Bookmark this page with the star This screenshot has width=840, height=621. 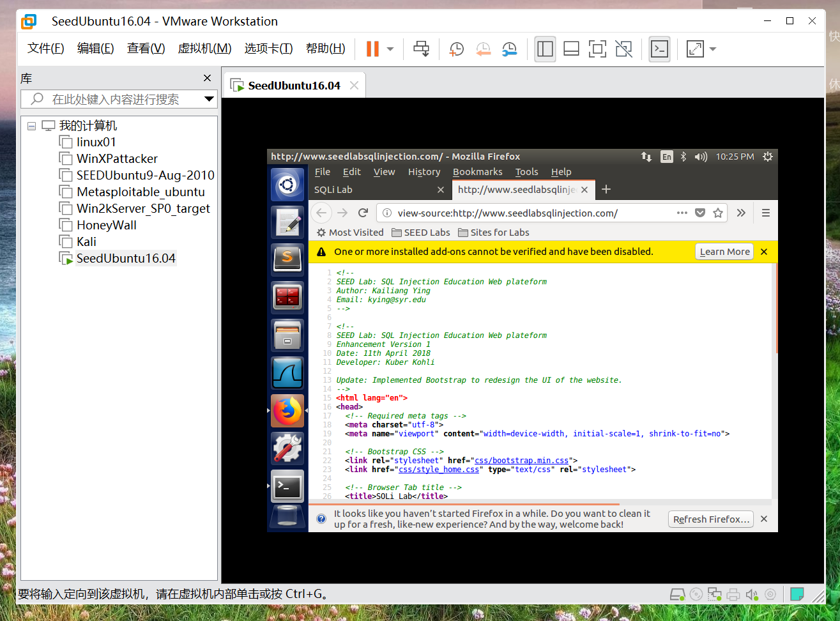718,213
